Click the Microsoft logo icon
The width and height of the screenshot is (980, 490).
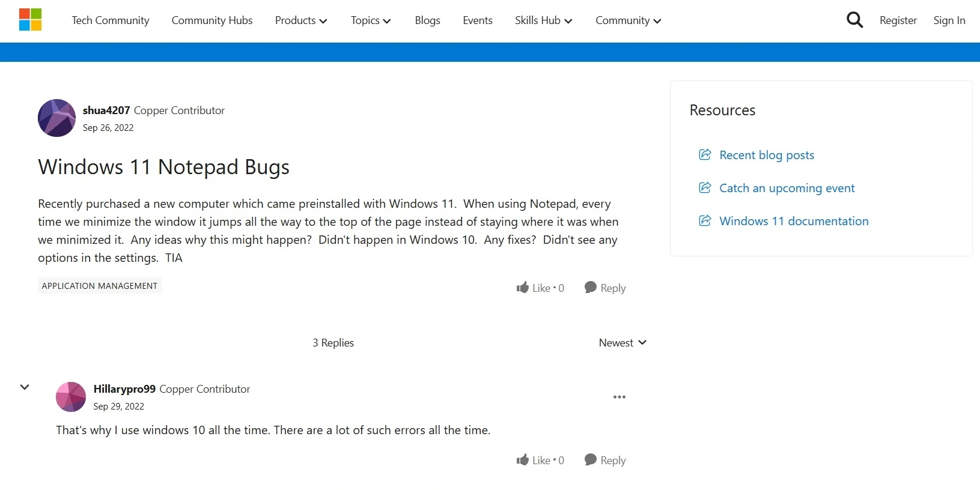click(x=30, y=20)
